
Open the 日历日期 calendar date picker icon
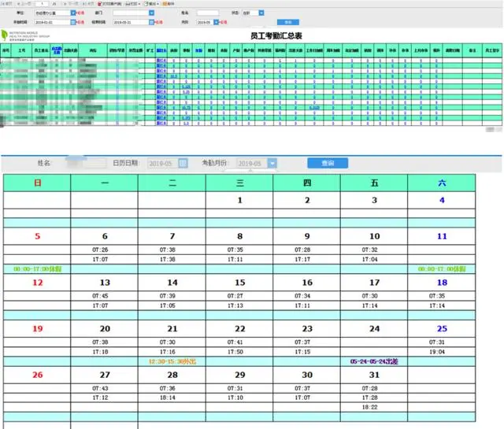[183, 163]
